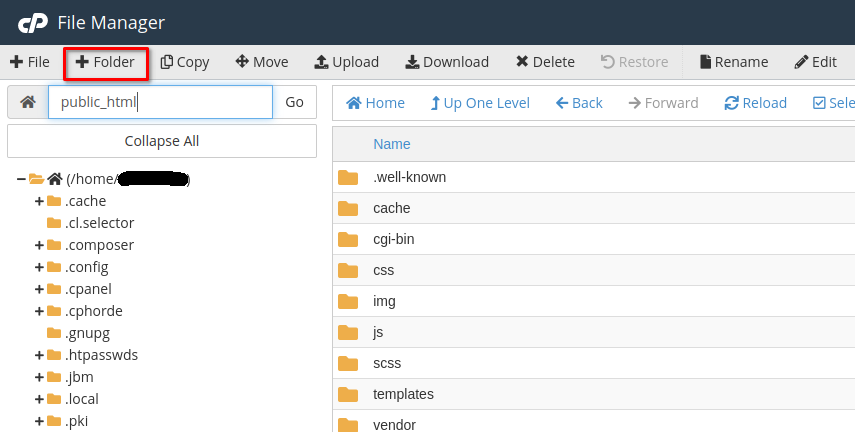Collapse the /home root tree node

21,179
